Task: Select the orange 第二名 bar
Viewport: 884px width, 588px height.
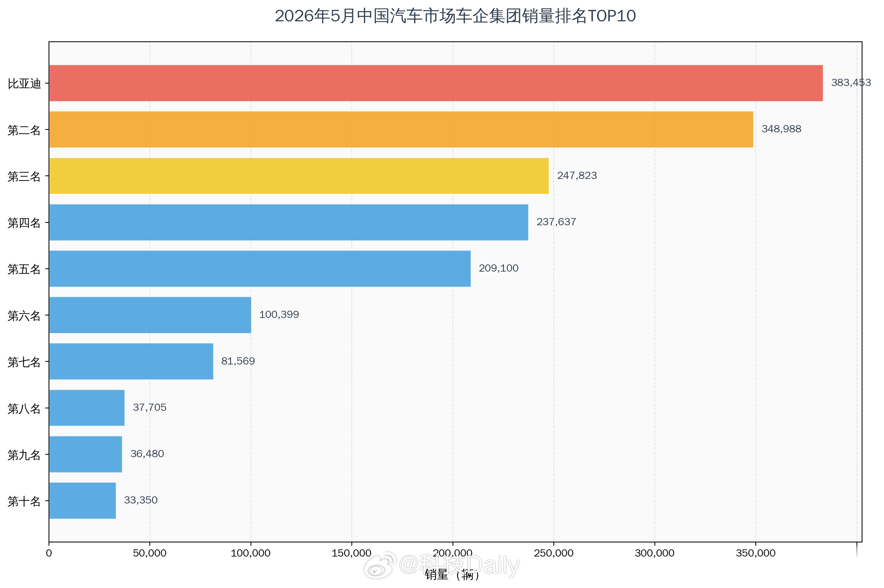Action: click(401, 129)
